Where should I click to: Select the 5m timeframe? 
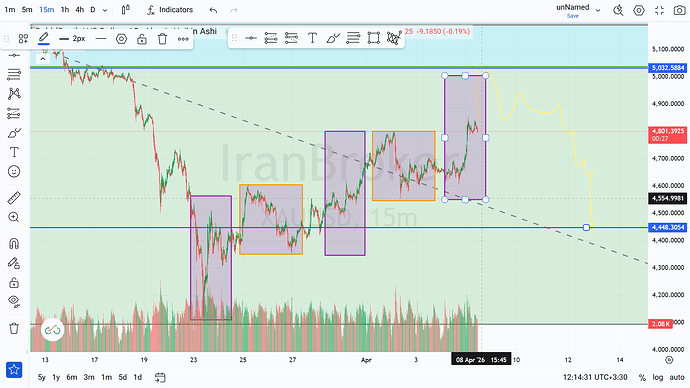pyautogui.click(x=27, y=10)
